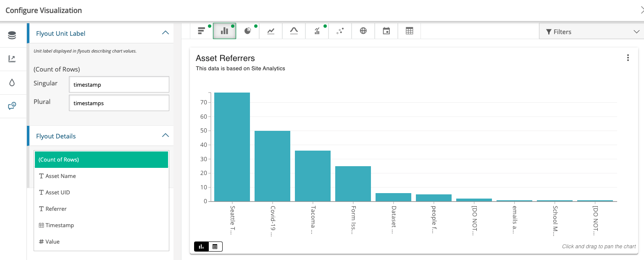This screenshot has width=644, height=260.
Task: Click 'Click and drag to pan' hint
Action: click(x=599, y=247)
